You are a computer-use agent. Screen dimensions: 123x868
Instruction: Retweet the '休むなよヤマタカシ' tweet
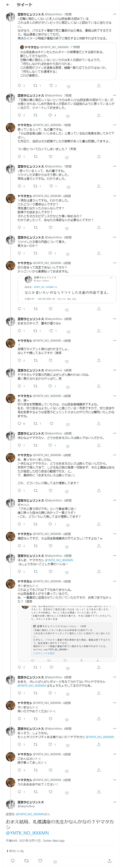(x=35, y=445)
